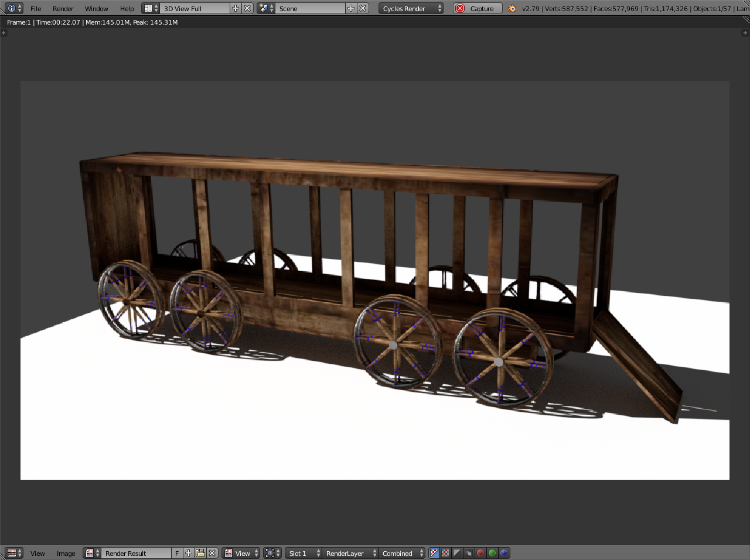750x560 pixels.
Task: Toggle the fake user F button for Render Result
Action: click(177, 553)
